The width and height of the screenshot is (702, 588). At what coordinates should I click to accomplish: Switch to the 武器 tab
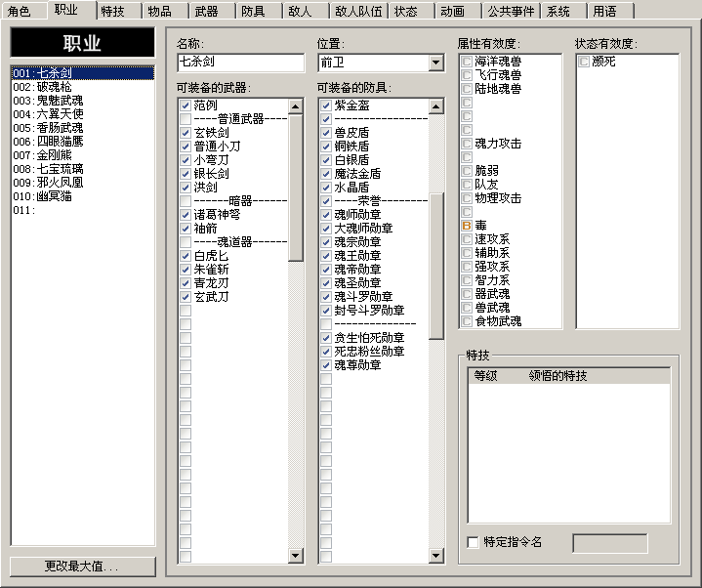pos(213,11)
